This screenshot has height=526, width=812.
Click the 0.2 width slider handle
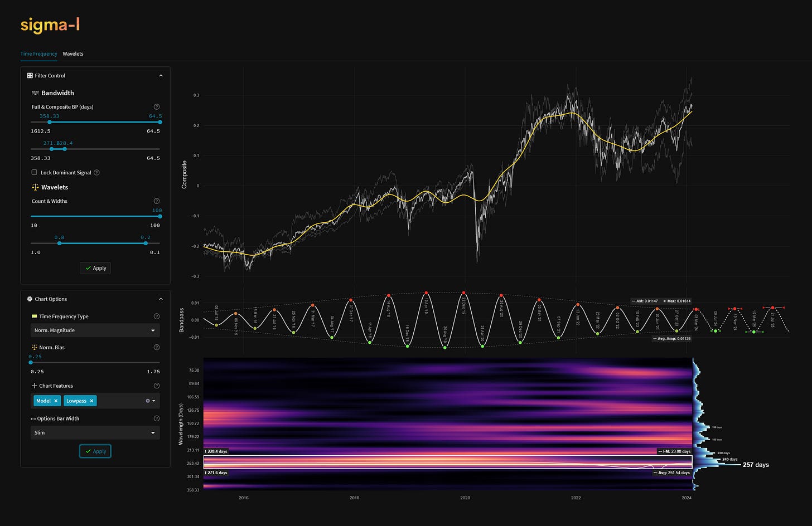click(x=146, y=243)
